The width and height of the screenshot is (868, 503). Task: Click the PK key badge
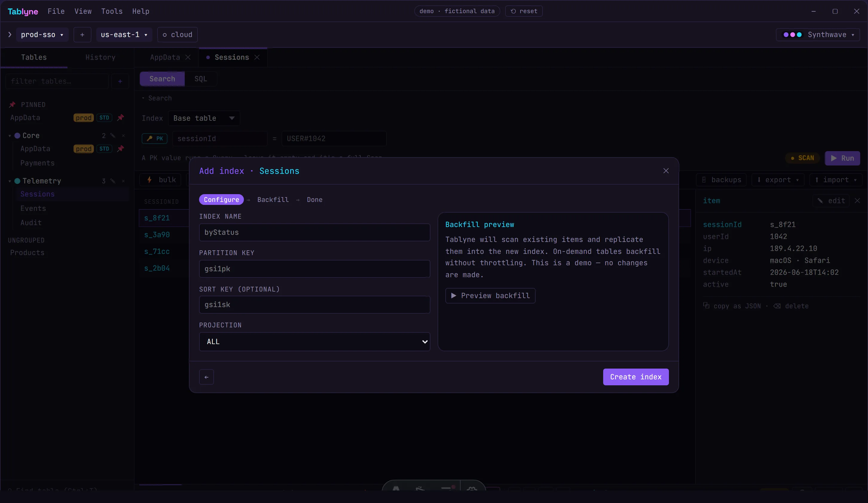(x=155, y=138)
